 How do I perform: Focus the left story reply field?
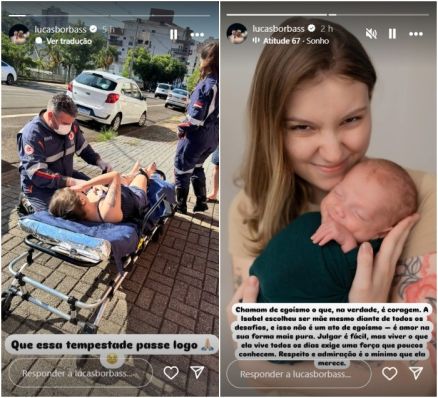(81, 373)
